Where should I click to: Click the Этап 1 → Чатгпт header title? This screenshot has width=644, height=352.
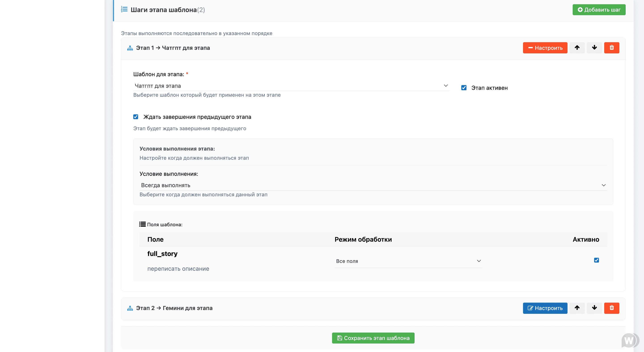point(173,48)
